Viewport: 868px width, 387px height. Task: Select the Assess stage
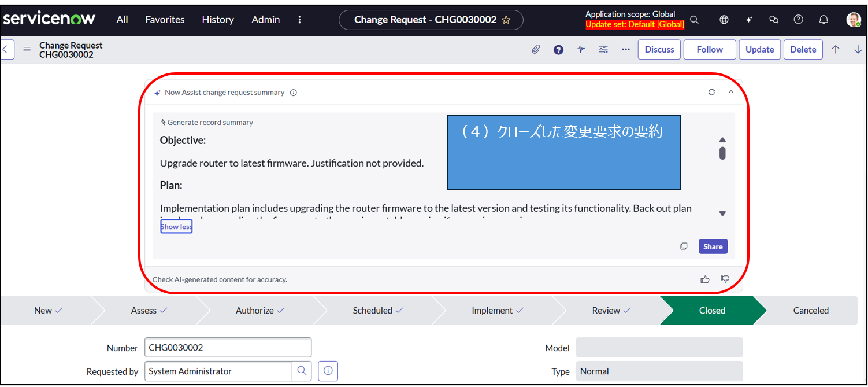pyautogui.click(x=149, y=311)
